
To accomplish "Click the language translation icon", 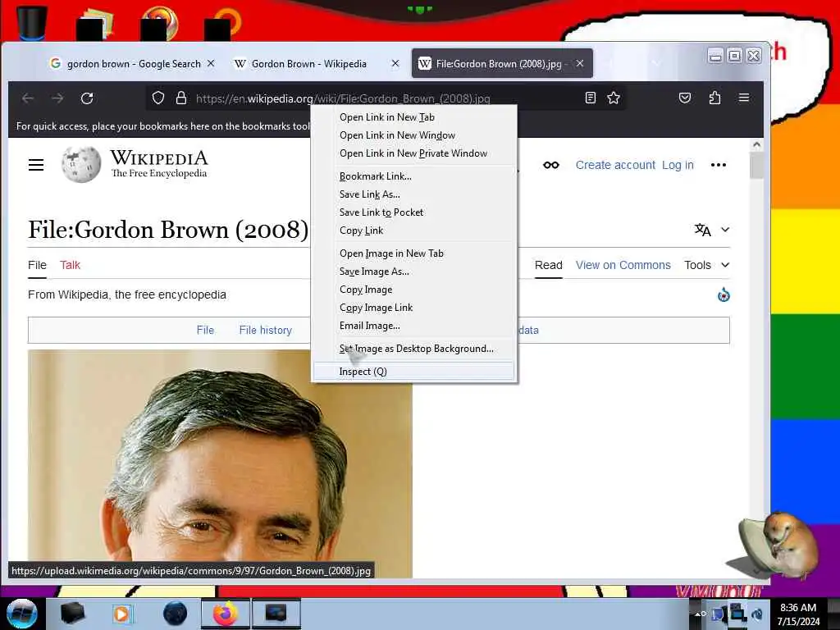I will (x=702, y=230).
